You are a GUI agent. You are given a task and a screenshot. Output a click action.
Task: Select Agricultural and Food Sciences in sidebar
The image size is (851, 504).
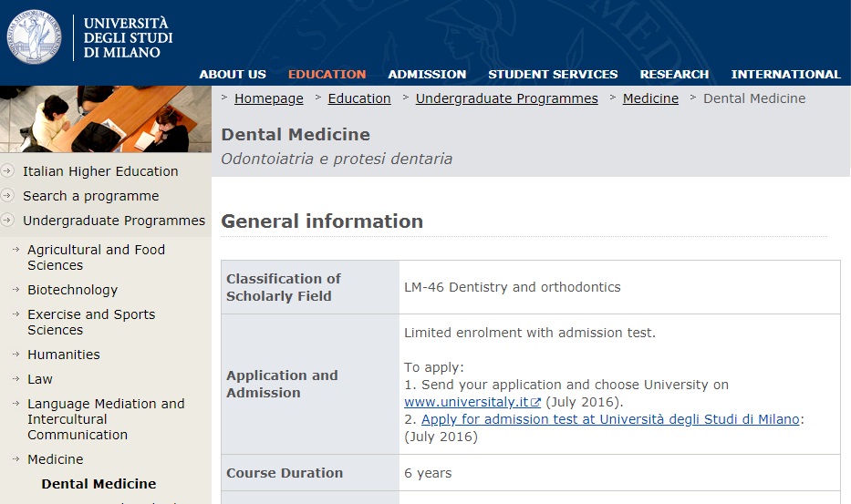(x=96, y=258)
